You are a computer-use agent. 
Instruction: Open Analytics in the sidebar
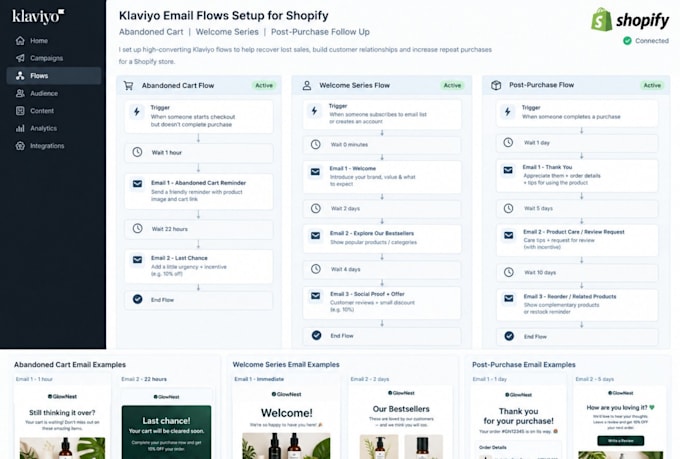pyautogui.click(x=54, y=128)
